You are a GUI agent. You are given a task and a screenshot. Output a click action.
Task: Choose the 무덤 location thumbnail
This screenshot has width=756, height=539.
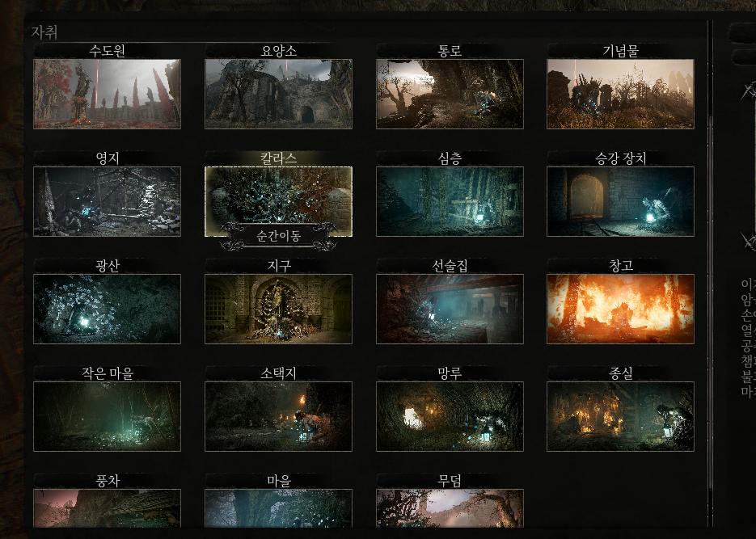(450, 508)
